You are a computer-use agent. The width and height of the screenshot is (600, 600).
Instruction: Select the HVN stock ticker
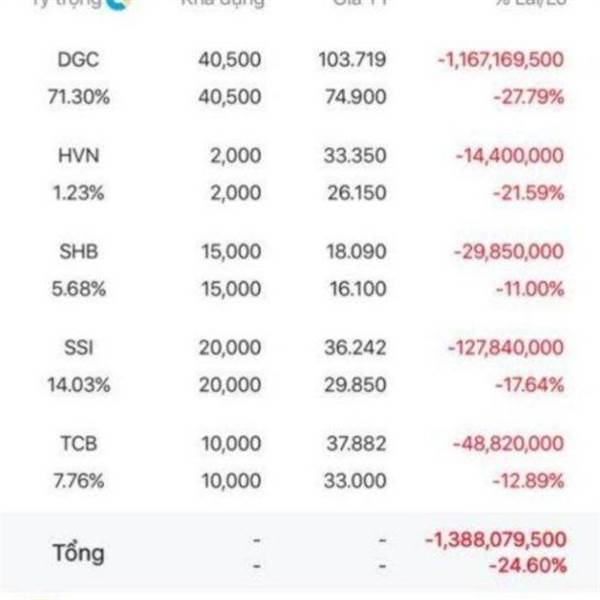click(77, 156)
